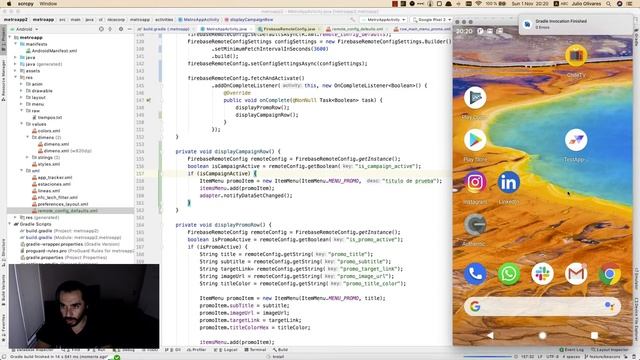The image size is (640, 360).
Task: Switch to the remote_config_defaults.xml tab
Action: [x=357, y=29]
